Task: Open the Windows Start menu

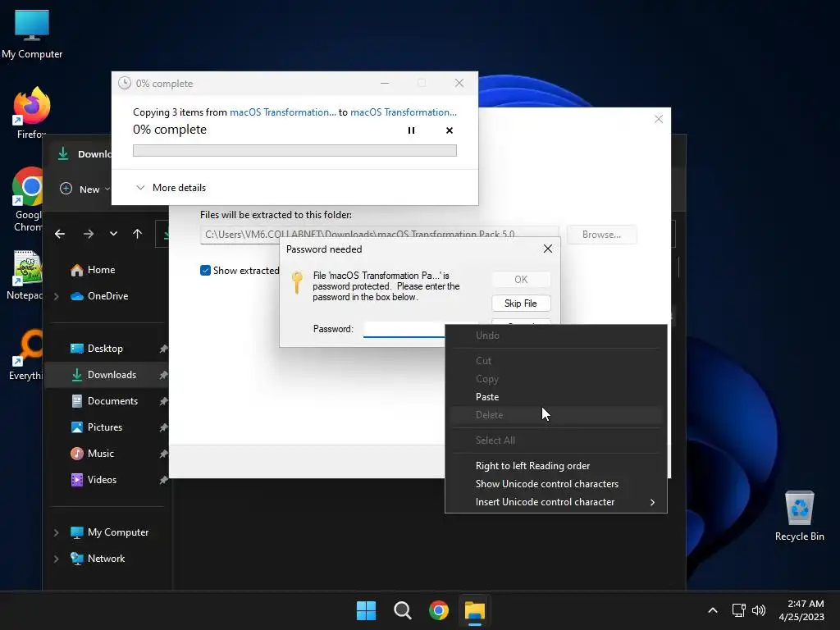Action: 367,610
